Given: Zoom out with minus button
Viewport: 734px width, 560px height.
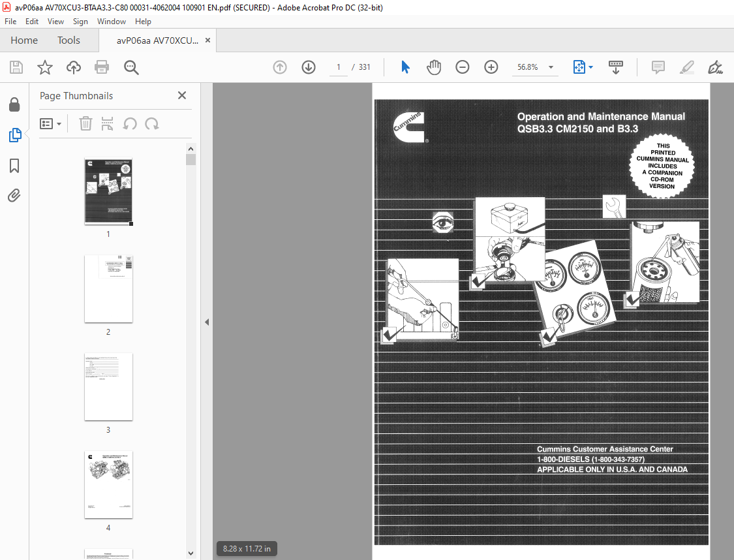Looking at the screenshot, I should 463,67.
